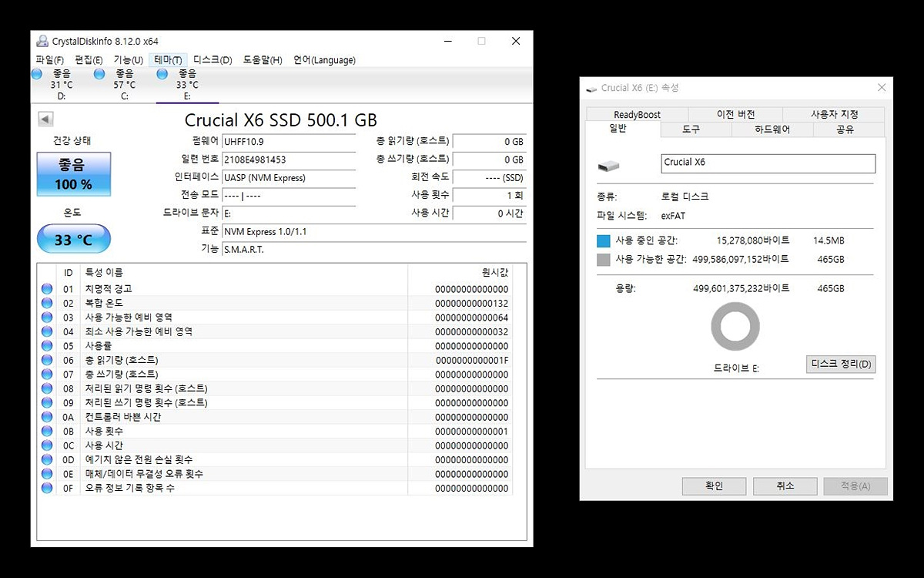This screenshot has width=924, height=578.
Task: Open the 도움말(H) menu
Action: click(x=263, y=60)
